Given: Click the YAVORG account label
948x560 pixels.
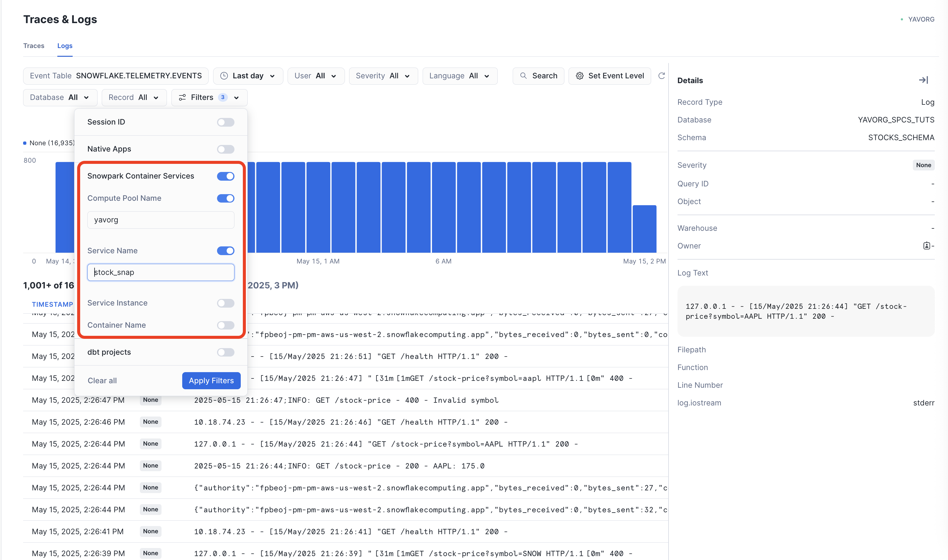Looking at the screenshot, I should click(x=921, y=19).
